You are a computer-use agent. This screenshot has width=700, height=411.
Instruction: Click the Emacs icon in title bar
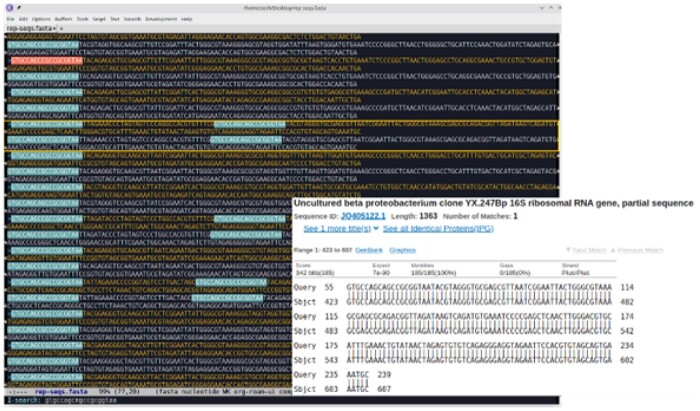click(7, 7)
